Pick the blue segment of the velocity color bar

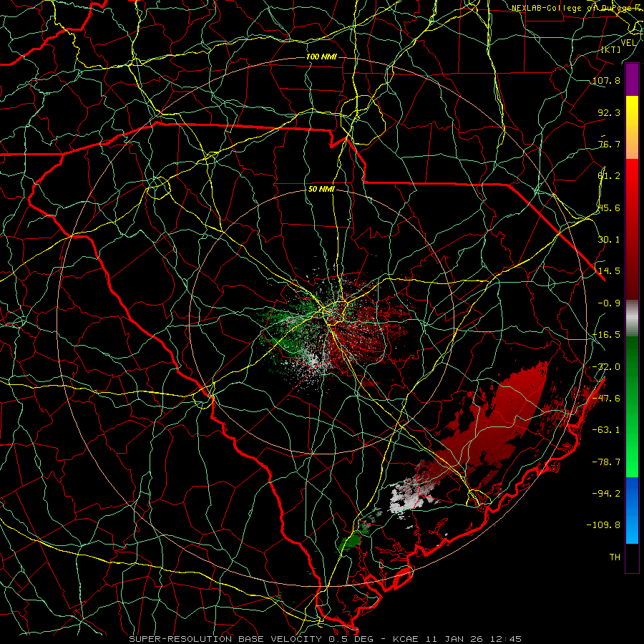point(632,510)
